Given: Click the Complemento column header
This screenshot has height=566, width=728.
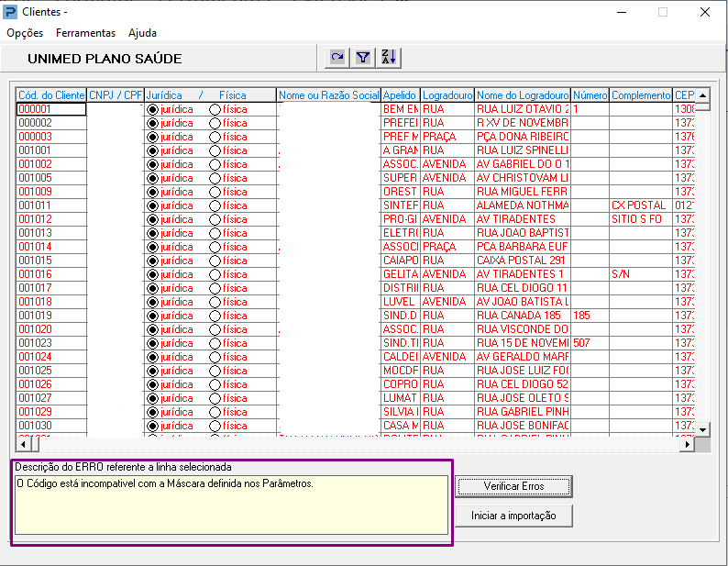Looking at the screenshot, I should click(x=641, y=95).
